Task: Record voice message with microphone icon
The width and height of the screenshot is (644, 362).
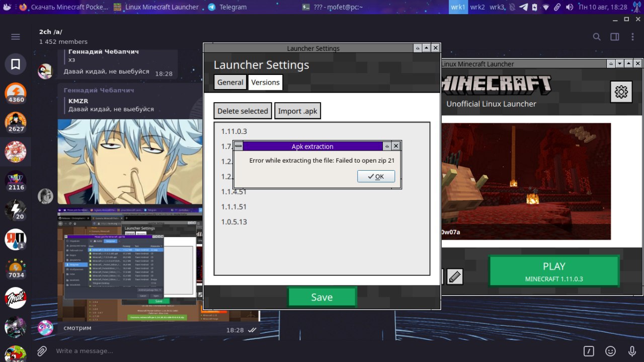Action: tap(632, 351)
